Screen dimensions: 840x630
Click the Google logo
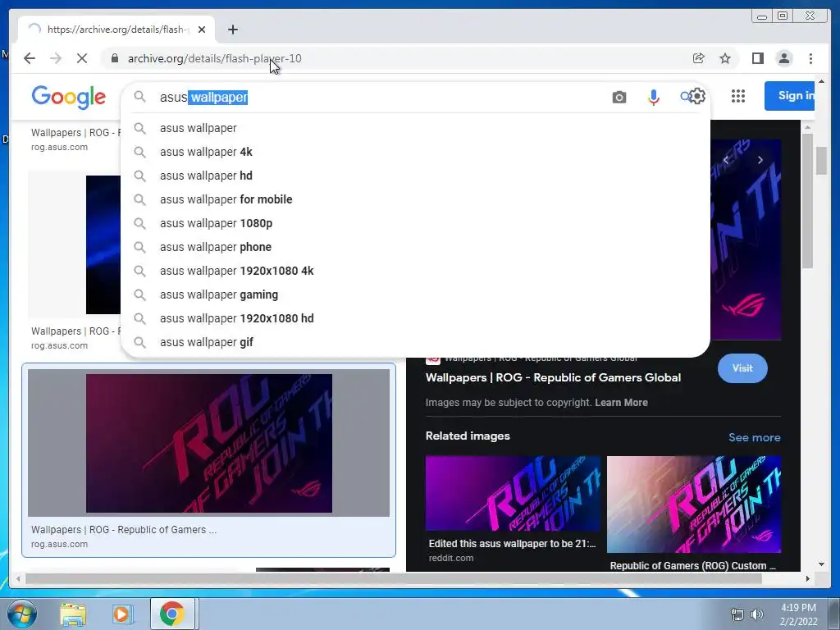point(69,97)
